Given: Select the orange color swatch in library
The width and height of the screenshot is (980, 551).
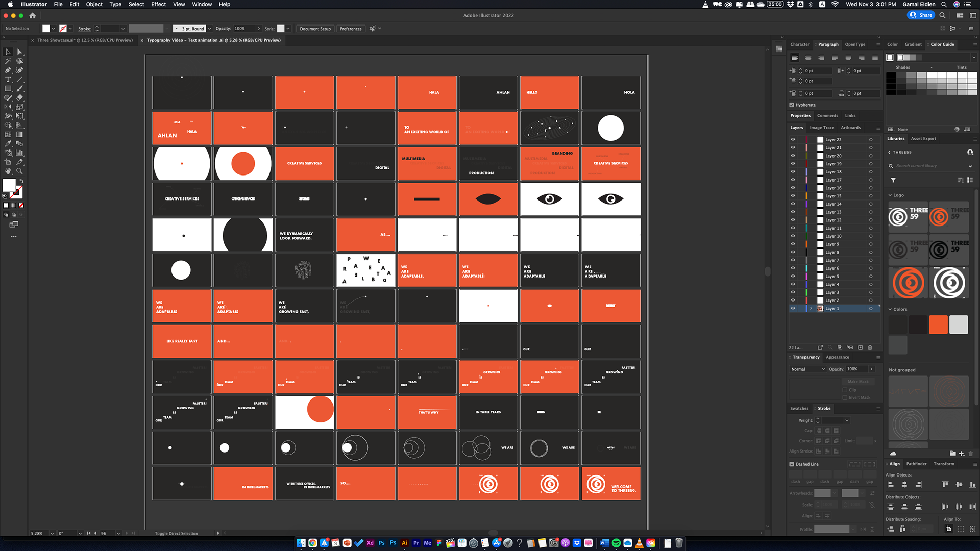Looking at the screenshot, I should [x=938, y=325].
